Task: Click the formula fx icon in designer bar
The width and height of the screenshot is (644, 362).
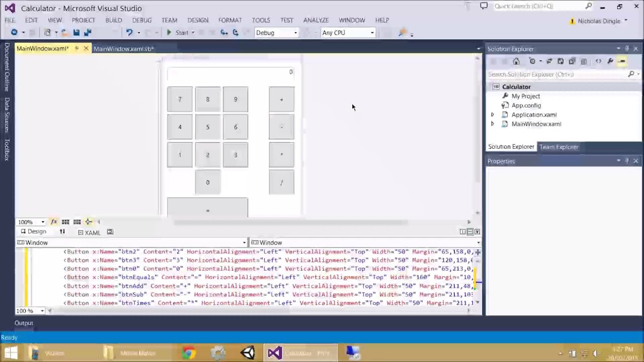Action: [x=54, y=222]
